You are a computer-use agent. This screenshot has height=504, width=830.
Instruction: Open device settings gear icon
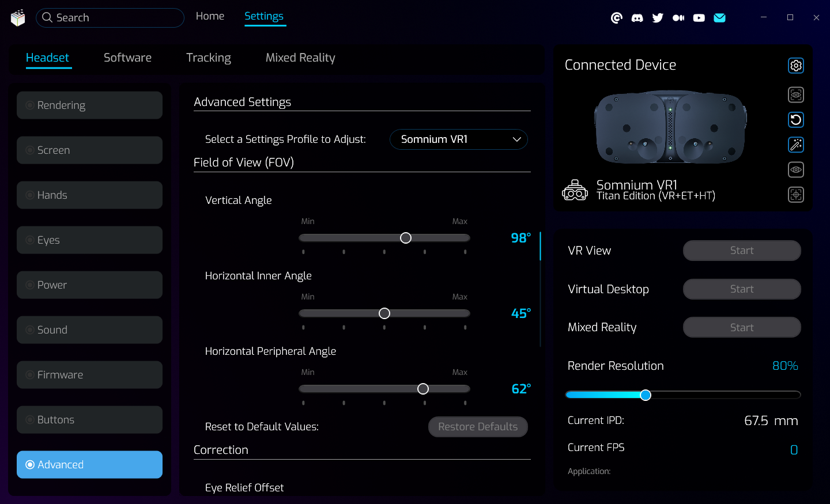(x=796, y=66)
